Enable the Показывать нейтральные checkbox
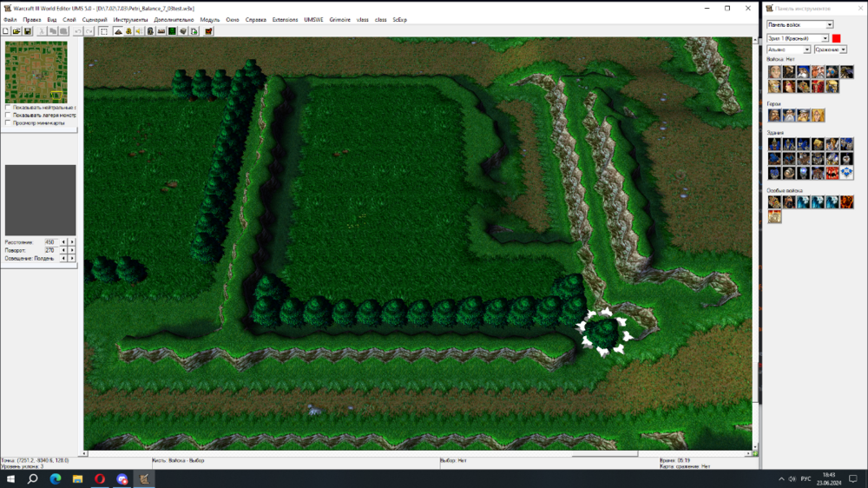 coord(8,108)
